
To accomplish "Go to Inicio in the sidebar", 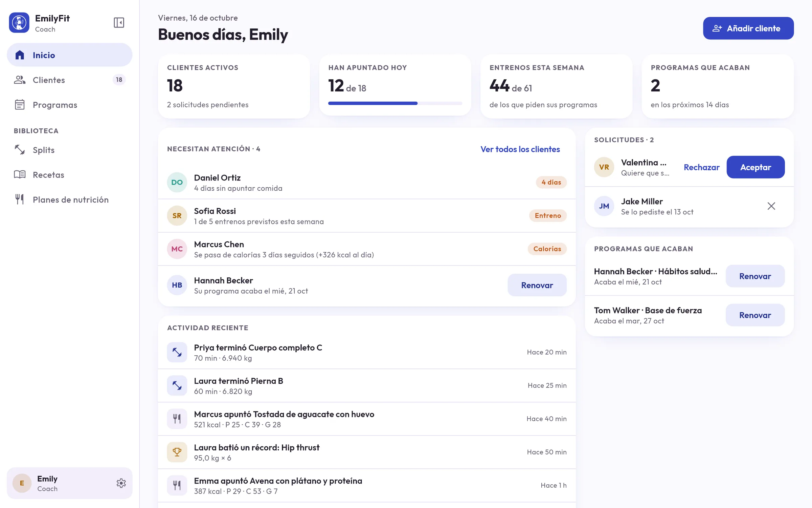I will click(69, 55).
